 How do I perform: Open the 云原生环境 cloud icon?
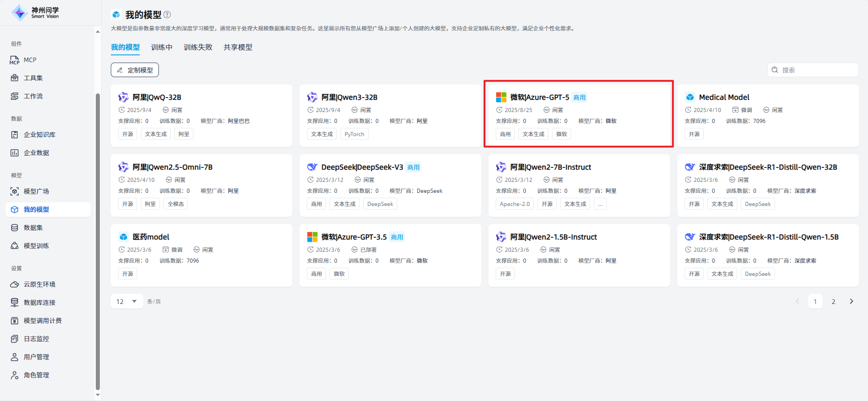coord(15,284)
